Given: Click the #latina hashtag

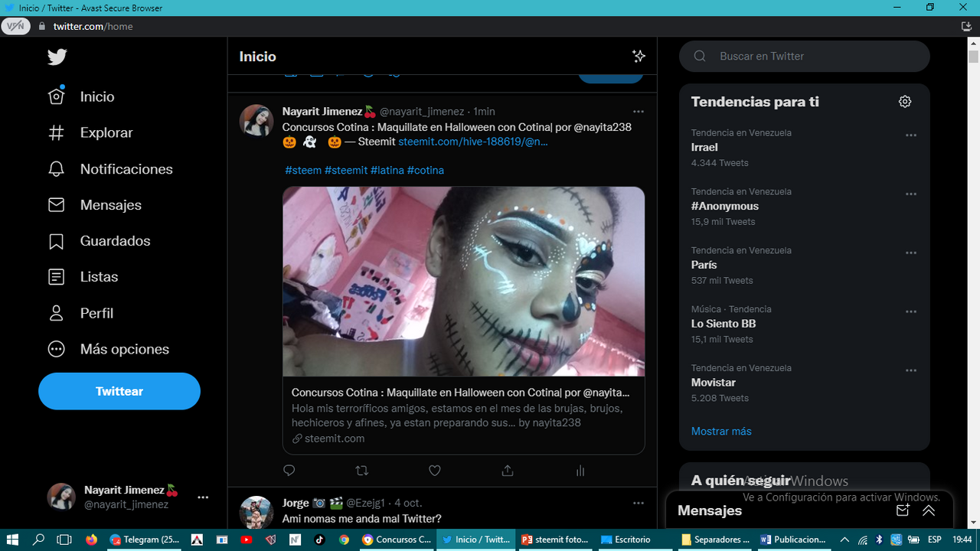Looking at the screenshot, I should (x=387, y=170).
